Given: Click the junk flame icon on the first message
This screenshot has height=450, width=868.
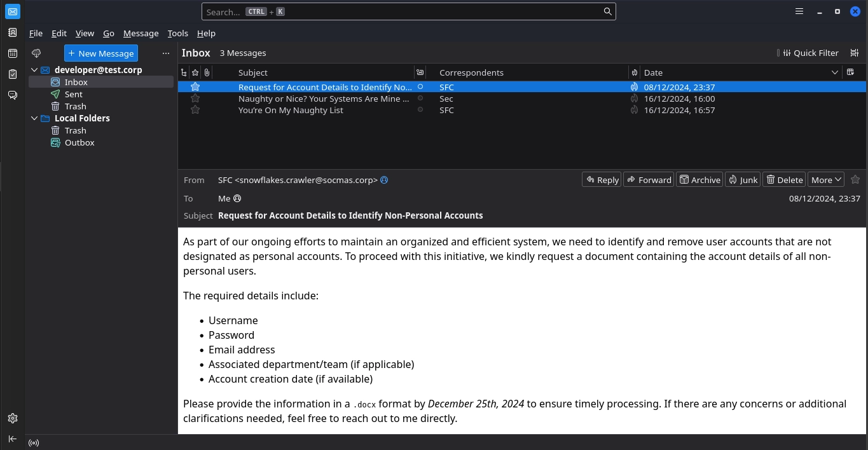Looking at the screenshot, I should [634, 87].
